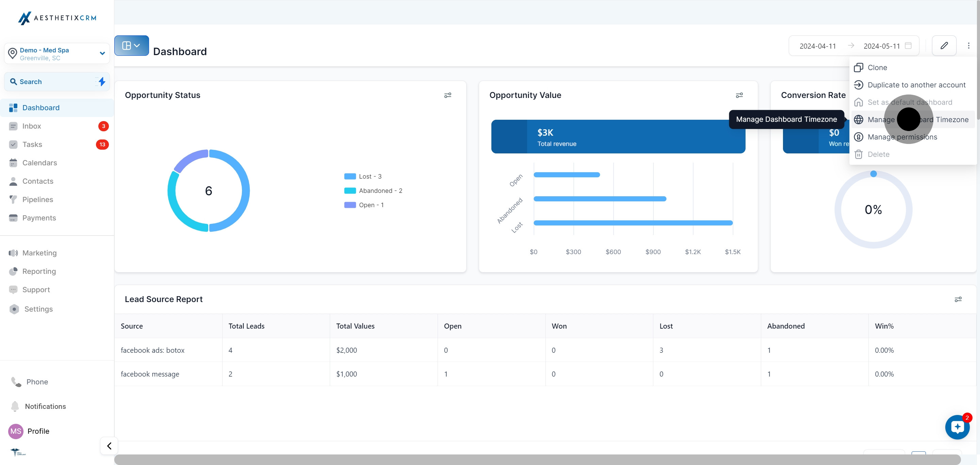Open the Inbox from the sidebar

[32, 126]
